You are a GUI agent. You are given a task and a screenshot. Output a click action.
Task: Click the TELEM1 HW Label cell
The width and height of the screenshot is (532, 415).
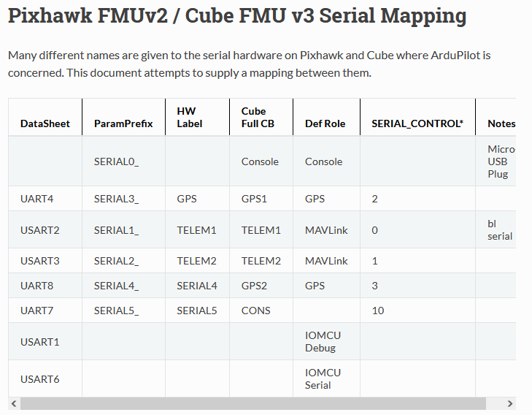tap(198, 230)
